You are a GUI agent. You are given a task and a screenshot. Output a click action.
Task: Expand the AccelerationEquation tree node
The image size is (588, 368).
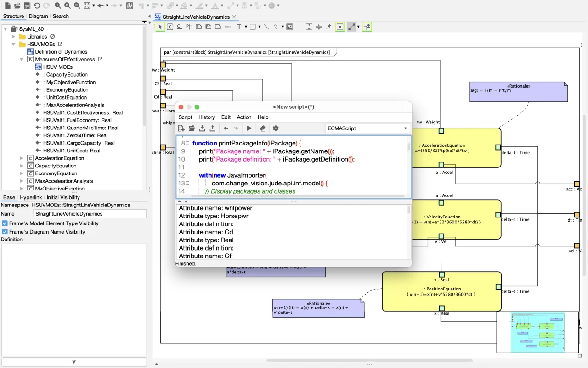[22, 158]
